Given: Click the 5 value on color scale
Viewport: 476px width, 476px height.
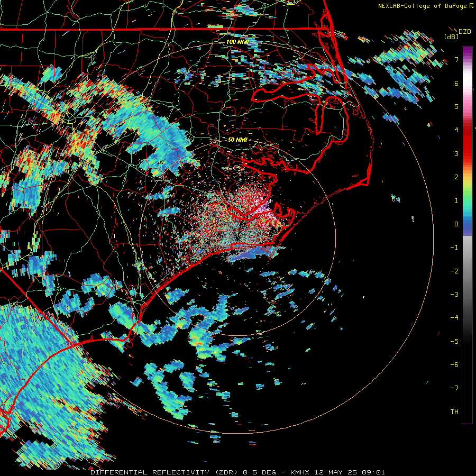Looking at the screenshot, I should tap(456, 106).
